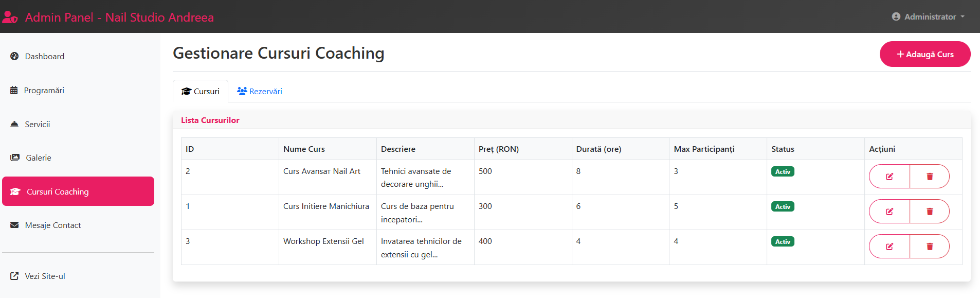The height and width of the screenshot is (298, 980).
Task: Click the "Lista Cursurilor" card title
Action: [210, 120]
